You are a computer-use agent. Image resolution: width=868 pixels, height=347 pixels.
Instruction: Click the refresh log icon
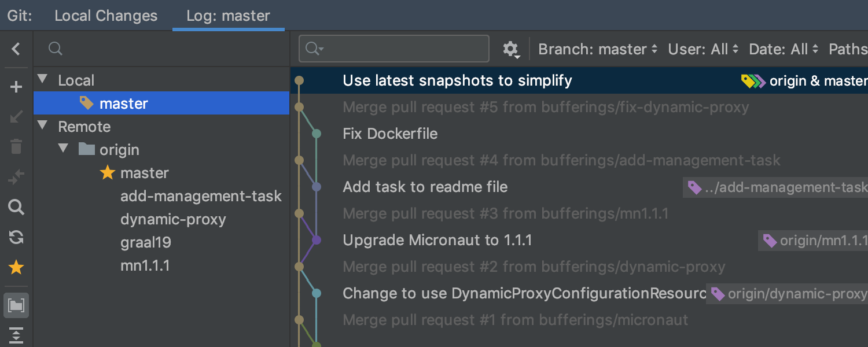[x=16, y=237]
